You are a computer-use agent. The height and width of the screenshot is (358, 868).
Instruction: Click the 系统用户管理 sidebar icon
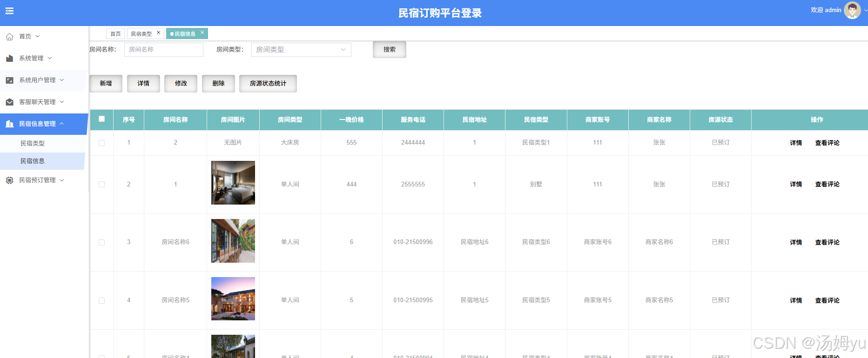tap(9, 80)
